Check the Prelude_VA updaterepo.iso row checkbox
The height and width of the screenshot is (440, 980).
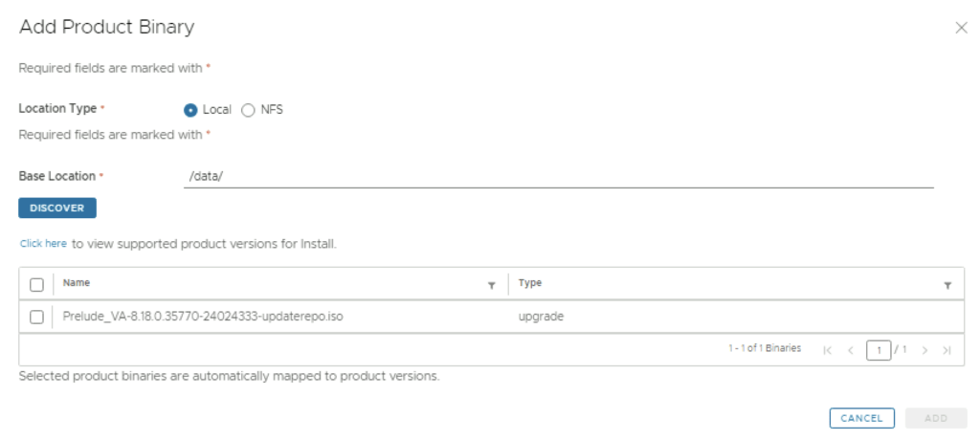point(36,317)
